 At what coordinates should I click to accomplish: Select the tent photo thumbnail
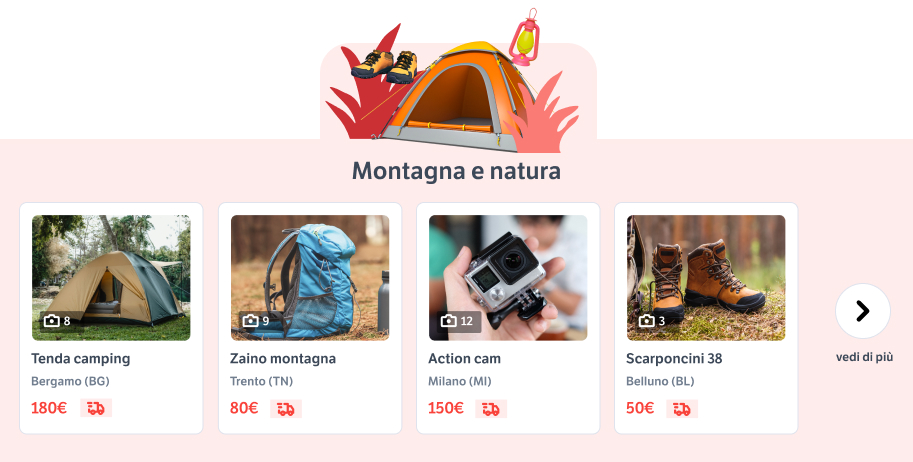pyautogui.click(x=111, y=278)
